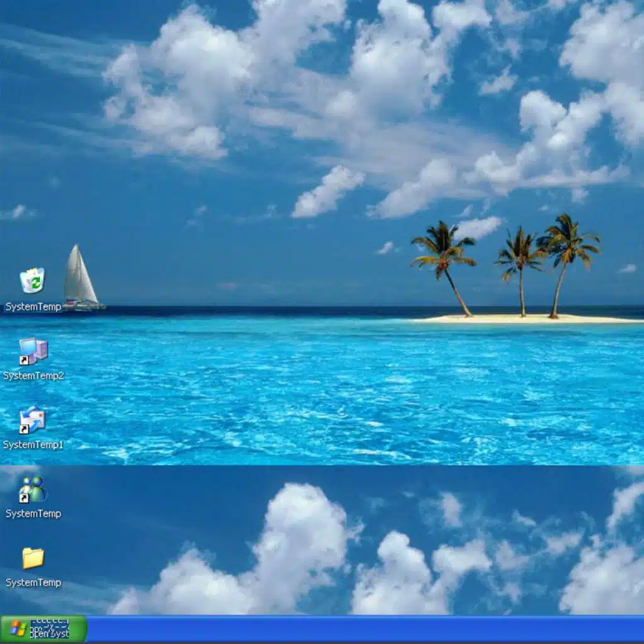Click the SystemTemp1 label text
This screenshot has height=644, width=644.
(x=33, y=445)
